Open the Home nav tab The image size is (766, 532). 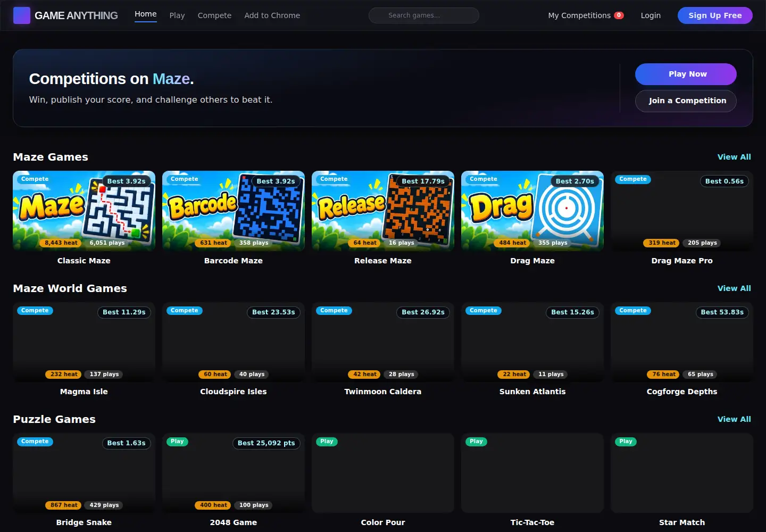pyautogui.click(x=146, y=14)
